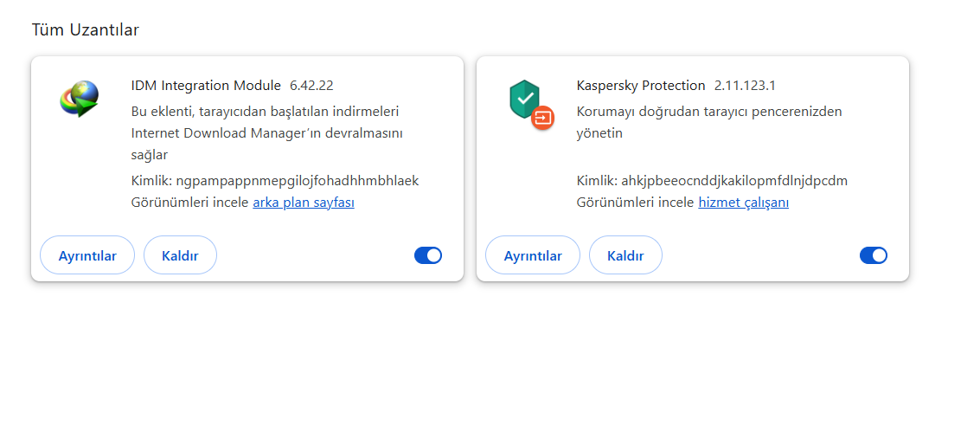This screenshot has height=438, width=980.
Task: Click IDM version number 6.42.22
Action: pyautogui.click(x=311, y=86)
